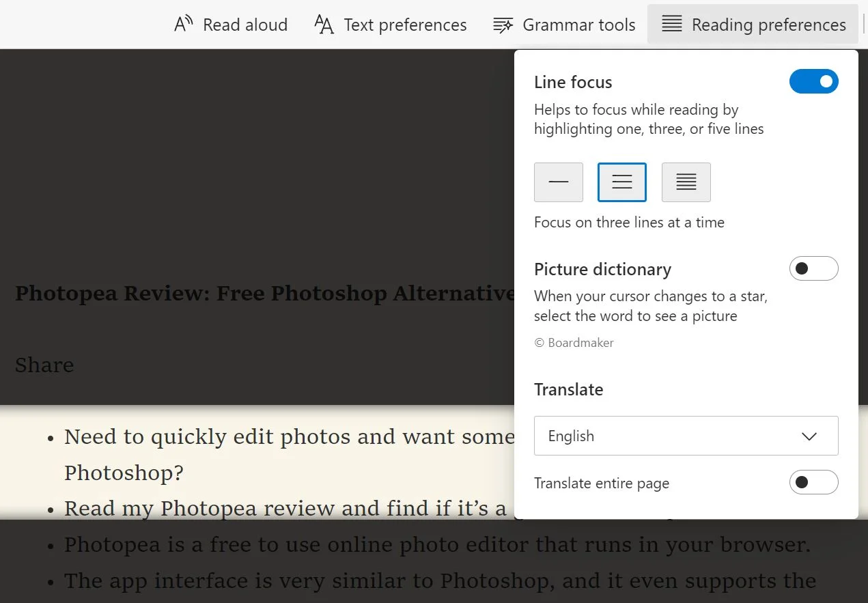
Task: Pick the five-line focus icon
Action: [686, 182]
